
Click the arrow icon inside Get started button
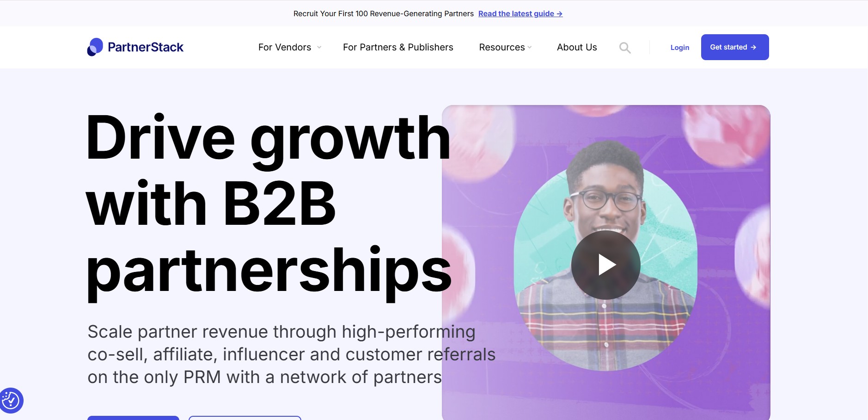point(753,47)
